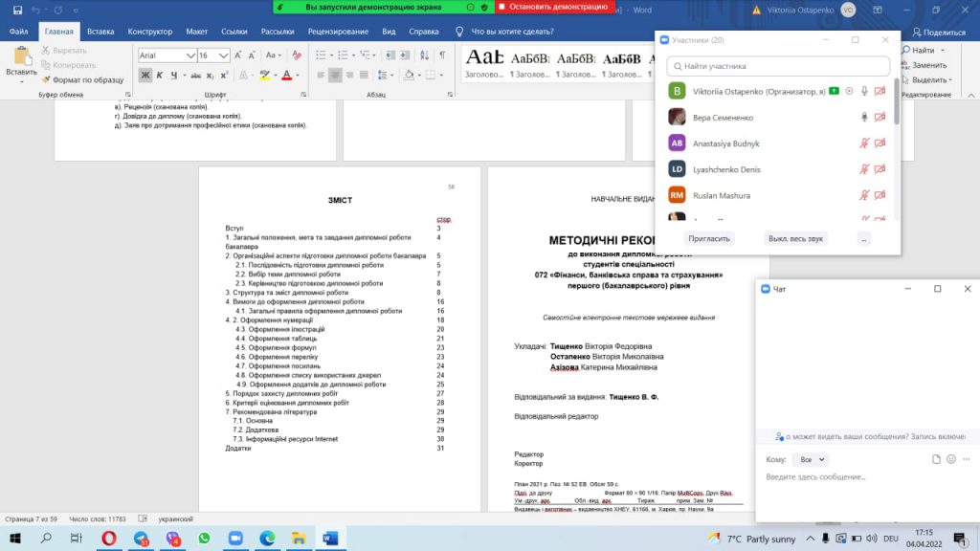
Task: Toggle strikethrough (abc) formatting
Action: 195,76
